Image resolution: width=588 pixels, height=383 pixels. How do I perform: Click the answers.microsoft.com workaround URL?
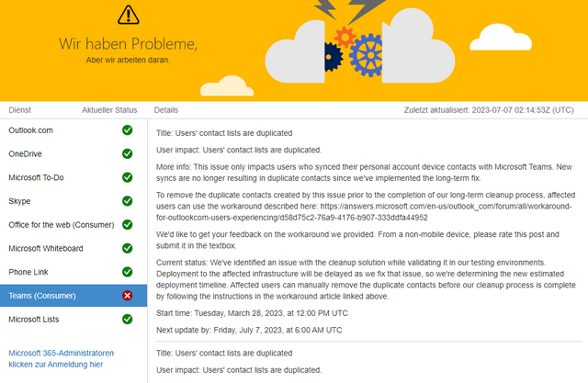(x=364, y=212)
